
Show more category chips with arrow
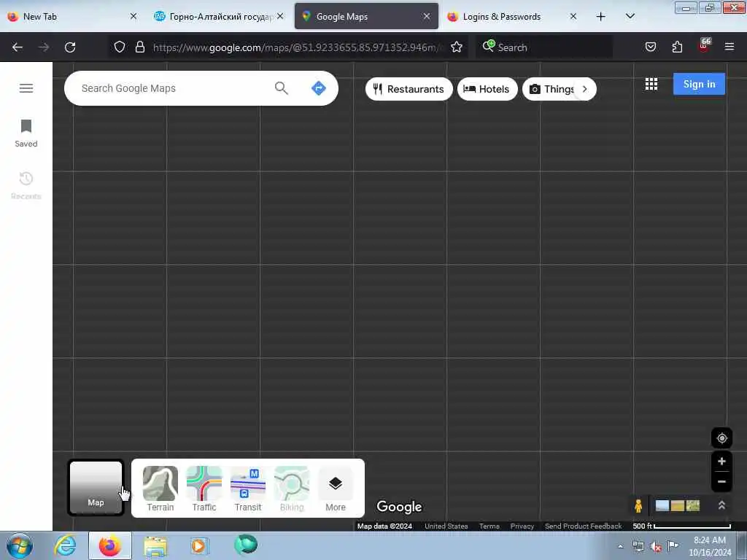(585, 89)
